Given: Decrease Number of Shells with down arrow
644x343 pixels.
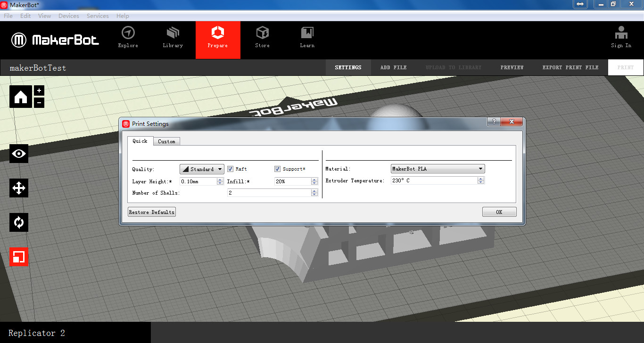Looking at the screenshot, I should click(314, 195).
